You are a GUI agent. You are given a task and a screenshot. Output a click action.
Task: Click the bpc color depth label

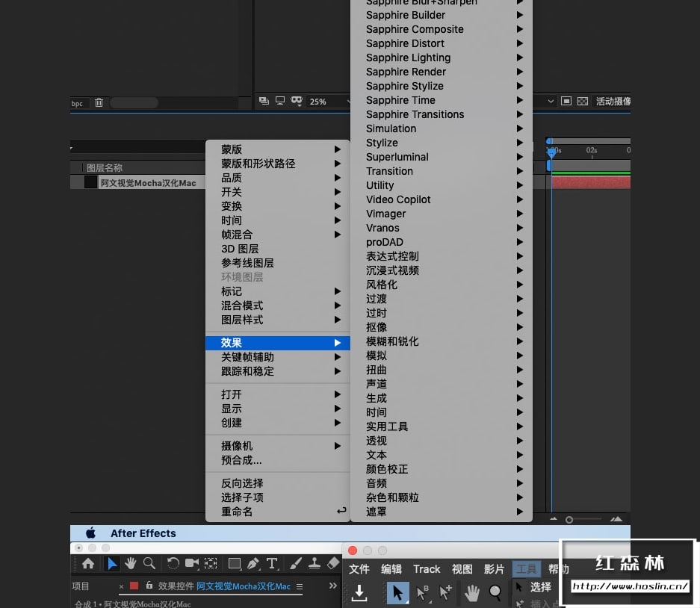click(77, 104)
